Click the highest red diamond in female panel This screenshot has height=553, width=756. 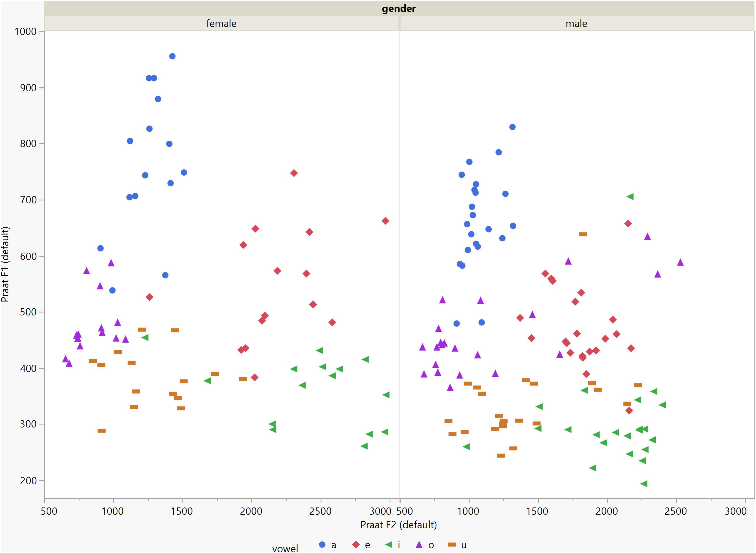tap(294, 173)
